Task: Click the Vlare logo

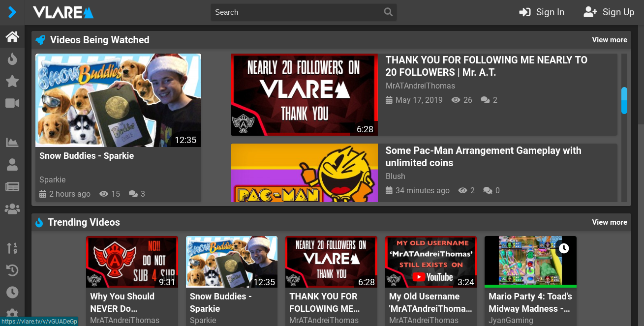Action: (x=63, y=12)
